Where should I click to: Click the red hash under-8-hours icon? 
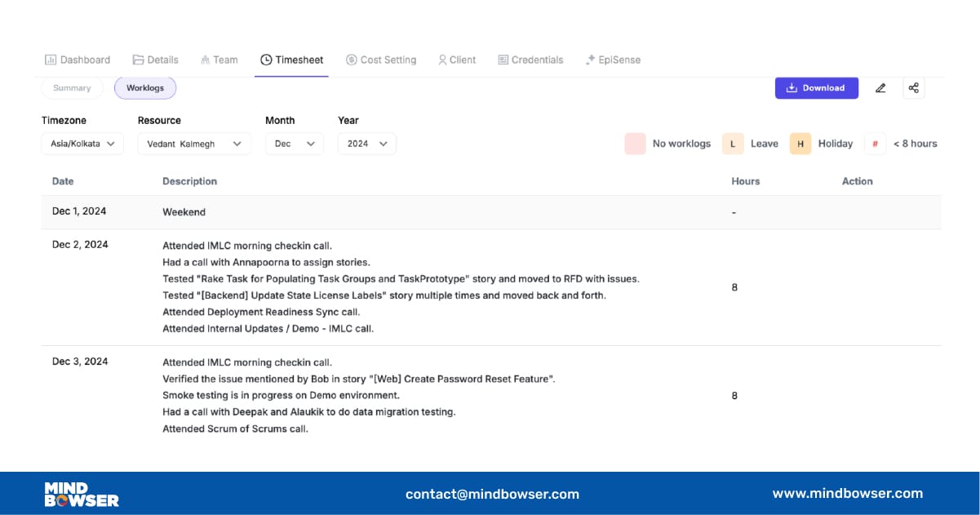tap(875, 144)
